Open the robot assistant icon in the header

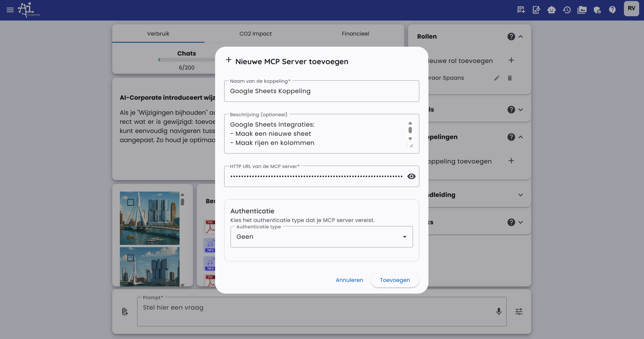point(551,10)
